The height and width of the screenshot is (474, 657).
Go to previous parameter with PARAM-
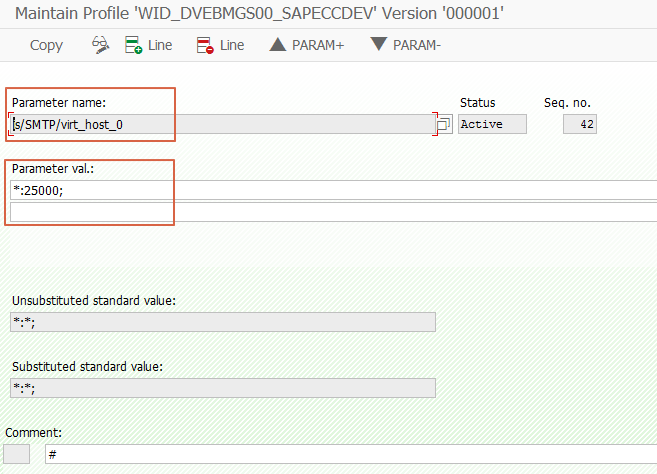coord(406,45)
